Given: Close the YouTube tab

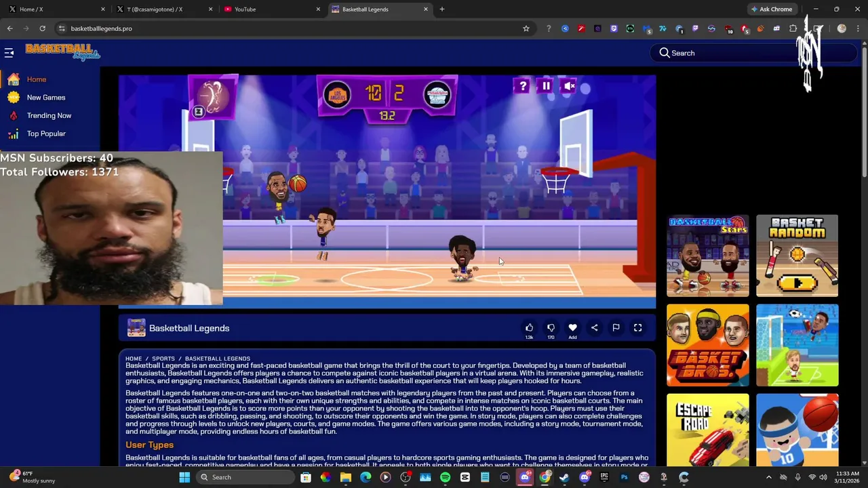Looking at the screenshot, I should (x=318, y=9).
